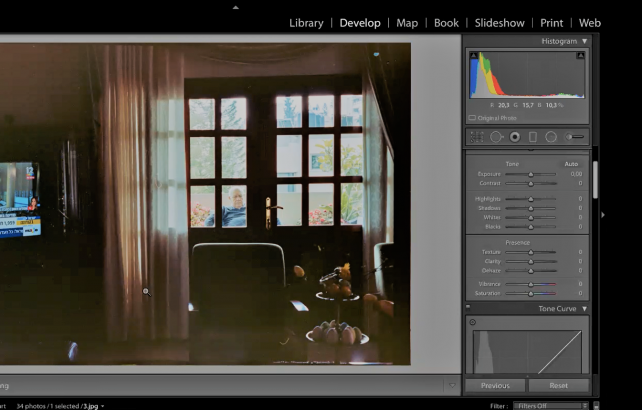Click the Tone Curve target adjustment icon

473,322
